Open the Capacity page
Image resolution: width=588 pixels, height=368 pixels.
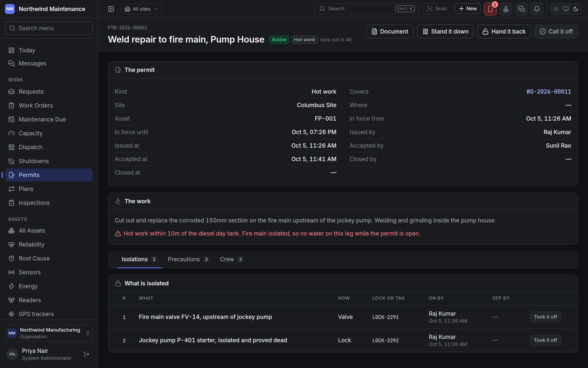pos(49,133)
